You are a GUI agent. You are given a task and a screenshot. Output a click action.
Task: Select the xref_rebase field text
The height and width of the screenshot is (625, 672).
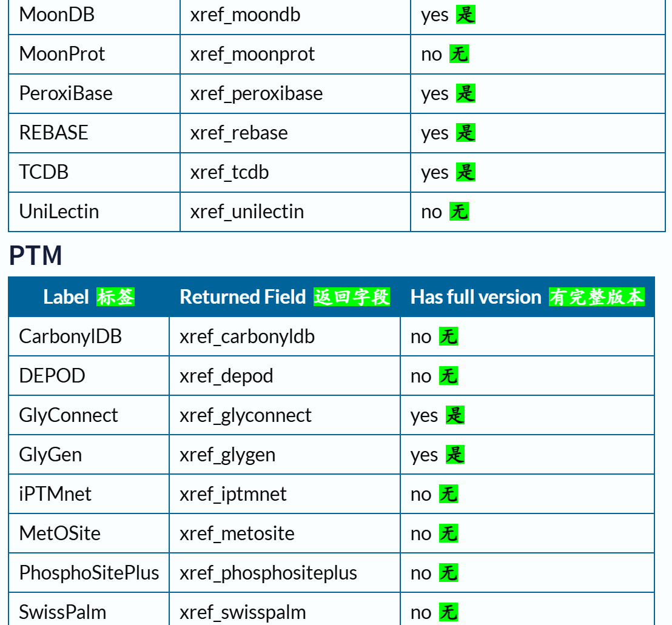[x=239, y=133]
